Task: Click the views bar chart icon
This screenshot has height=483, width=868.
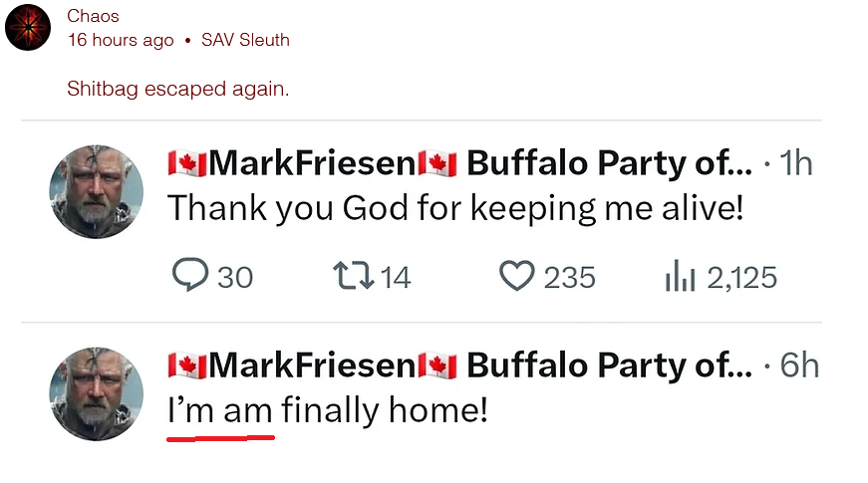Action: coord(681,276)
